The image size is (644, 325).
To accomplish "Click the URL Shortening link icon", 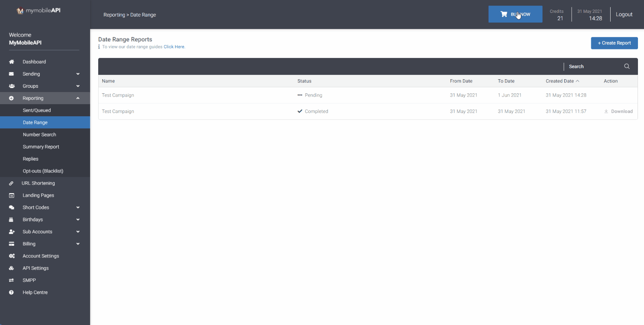I will [x=11, y=183].
